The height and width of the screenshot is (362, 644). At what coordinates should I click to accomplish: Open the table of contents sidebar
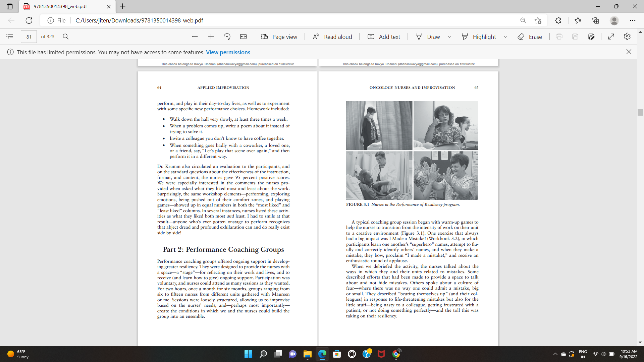[x=10, y=37]
